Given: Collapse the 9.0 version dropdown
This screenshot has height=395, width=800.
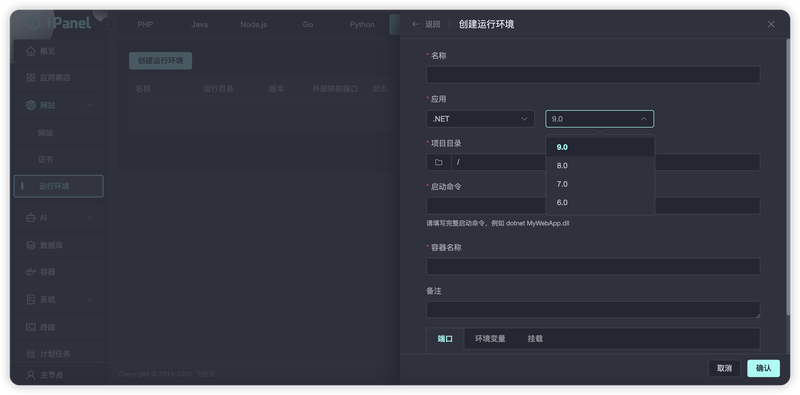Looking at the screenshot, I should click(599, 119).
